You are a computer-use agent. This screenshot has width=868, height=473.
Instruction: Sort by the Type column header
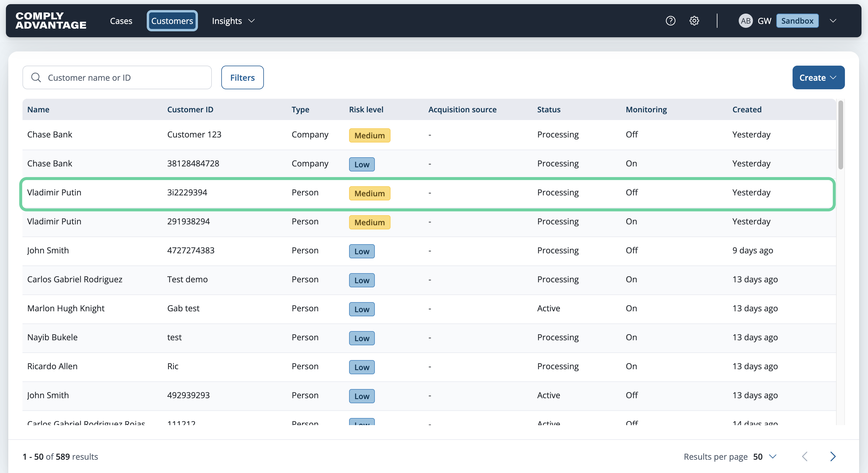tap(300, 109)
